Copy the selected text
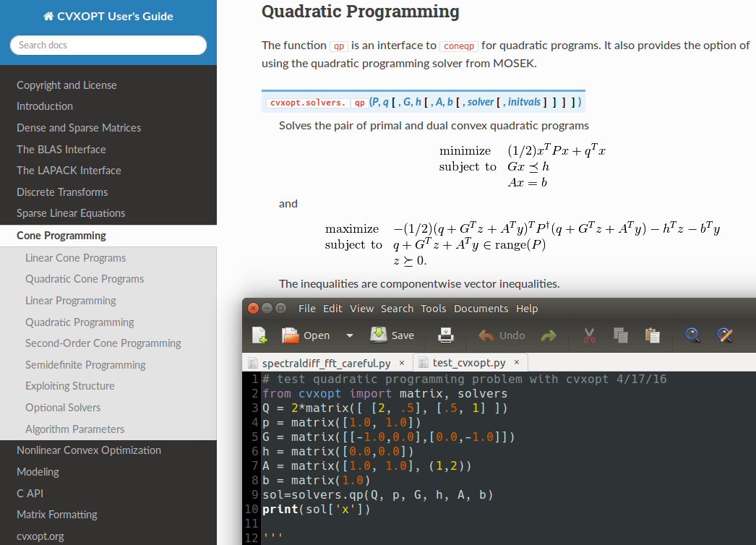 620,335
